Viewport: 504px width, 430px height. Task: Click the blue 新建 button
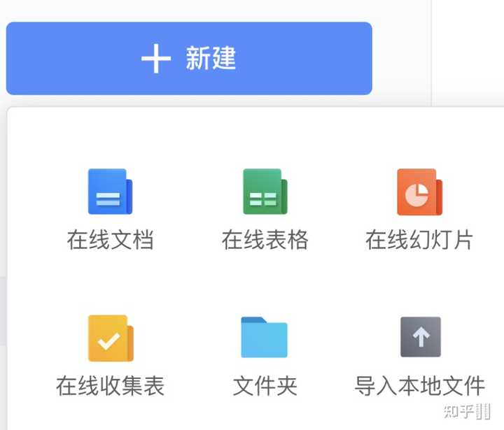coord(189,58)
